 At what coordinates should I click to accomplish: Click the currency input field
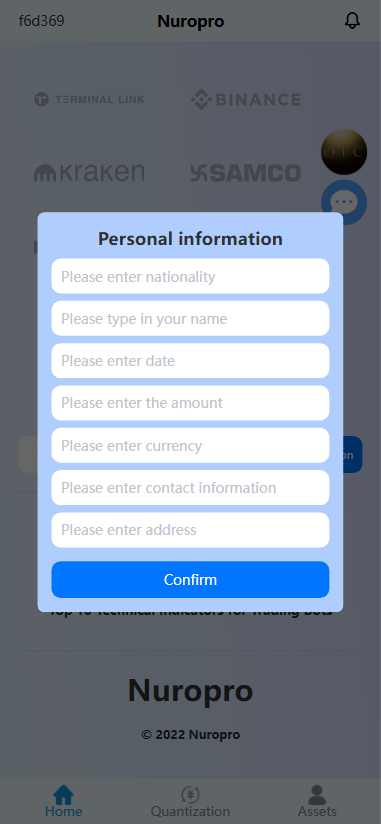click(190, 445)
